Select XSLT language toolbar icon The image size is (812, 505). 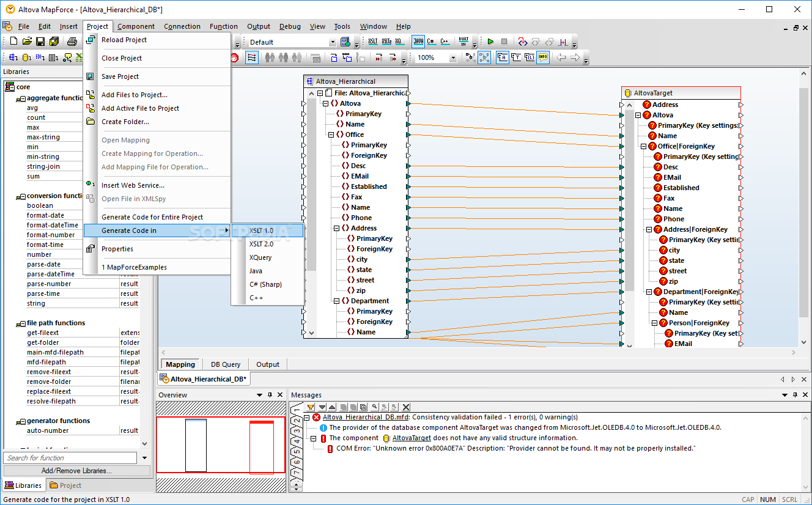click(373, 42)
